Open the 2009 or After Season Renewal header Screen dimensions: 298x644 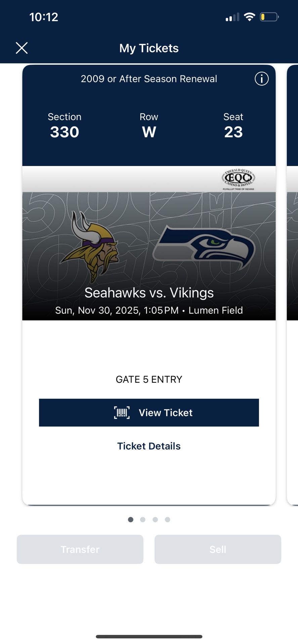[149, 78]
